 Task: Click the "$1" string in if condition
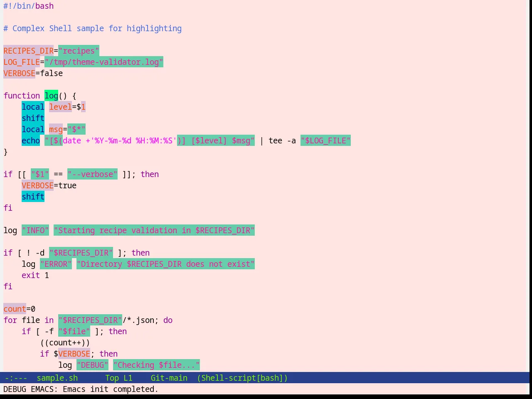(40, 174)
